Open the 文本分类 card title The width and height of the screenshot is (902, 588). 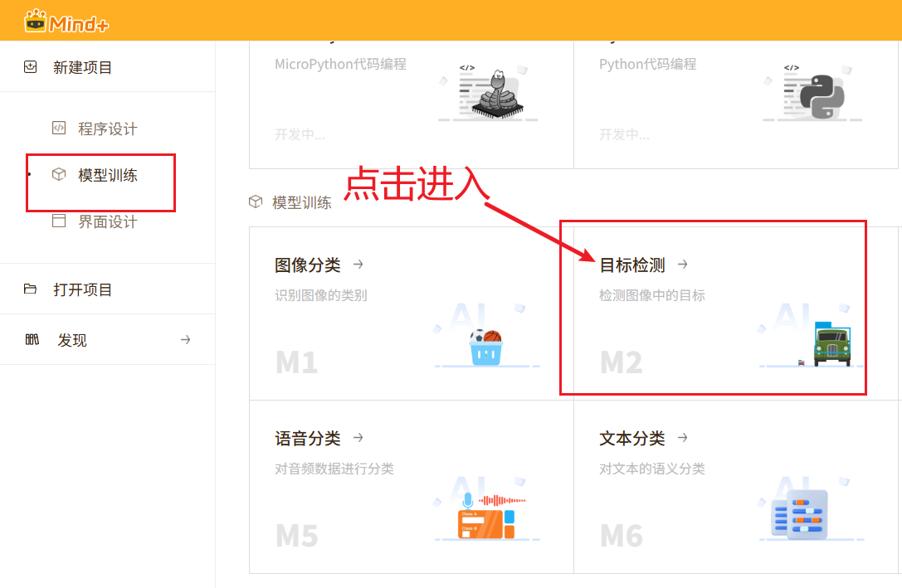(632, 438)
